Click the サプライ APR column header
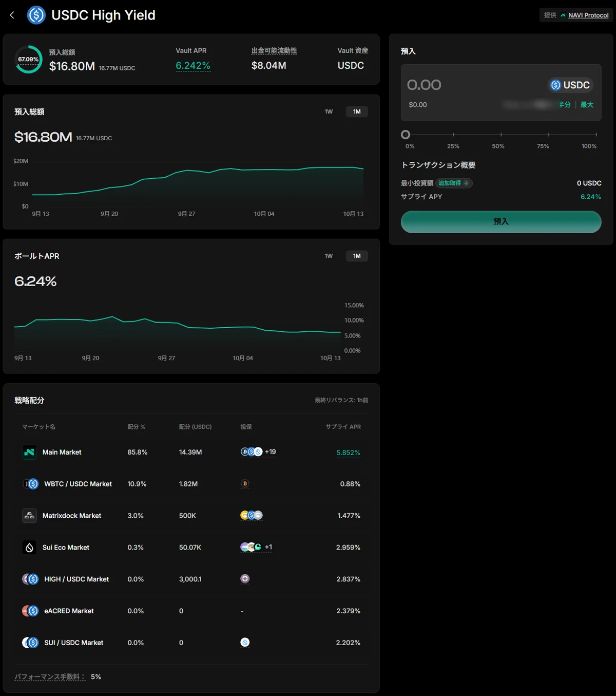 click(x=343, y=427)
